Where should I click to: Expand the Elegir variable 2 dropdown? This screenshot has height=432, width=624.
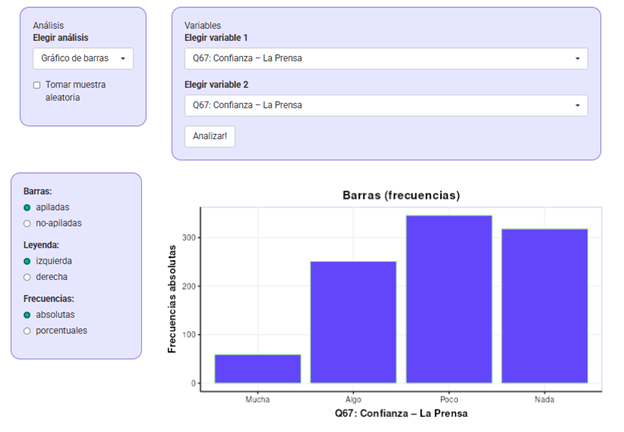(386, 105)
